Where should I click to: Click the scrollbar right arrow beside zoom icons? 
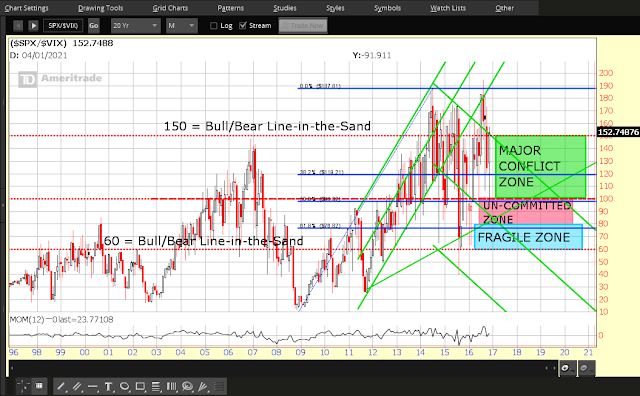pyautogui.click(x=555, y=368)
